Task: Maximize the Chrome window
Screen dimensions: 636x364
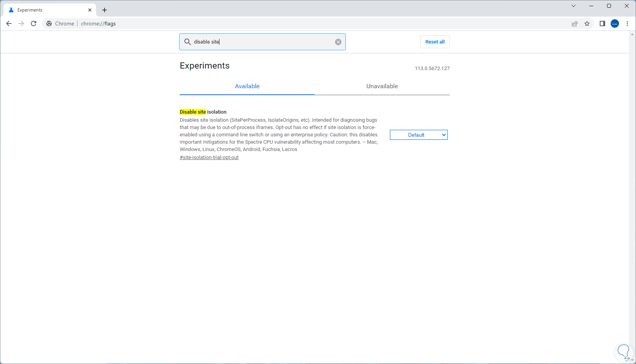Action: tap(609, 6)
